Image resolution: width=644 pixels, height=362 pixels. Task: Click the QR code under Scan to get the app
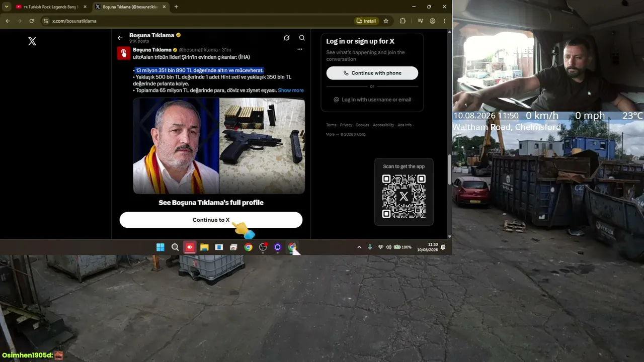pyautogui.click(x=404, y=197)
